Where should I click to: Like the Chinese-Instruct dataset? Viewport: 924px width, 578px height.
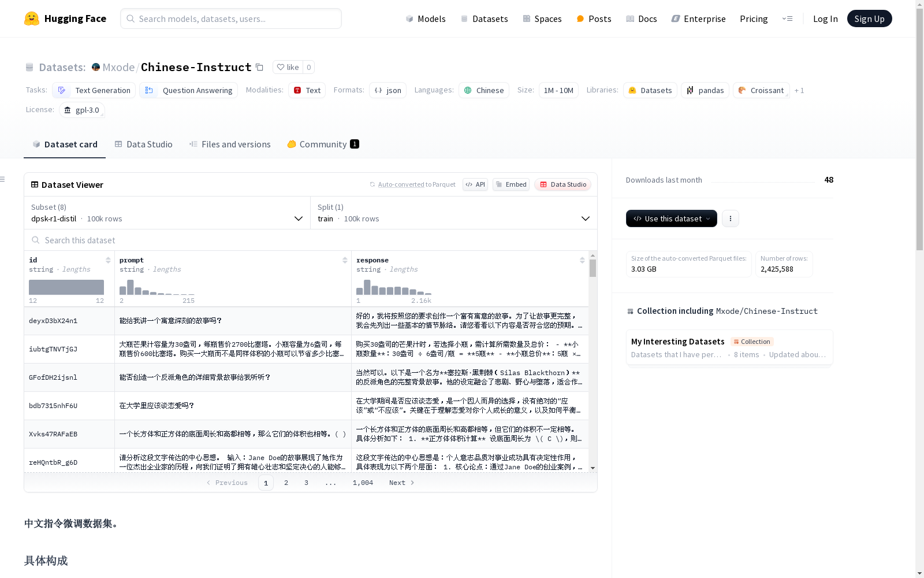[288, 67]
